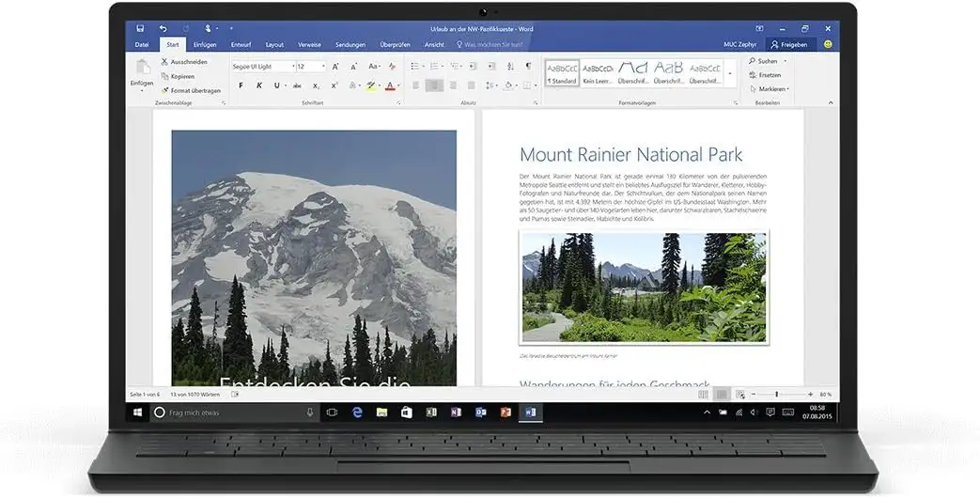Image resolution: width=980 pixels, height=498 pixels.
Task: Click the Ersetzen button
Action: point(769,75)
